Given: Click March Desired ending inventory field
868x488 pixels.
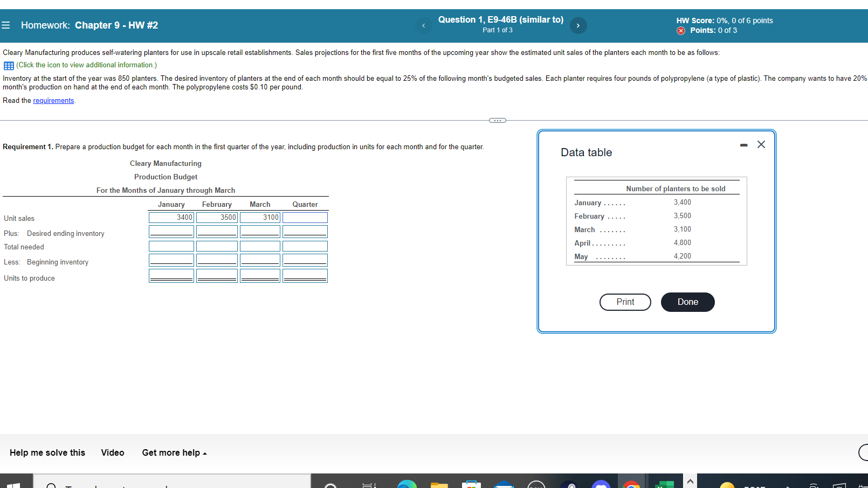Looking at the screenshot, I should [260, 232].
